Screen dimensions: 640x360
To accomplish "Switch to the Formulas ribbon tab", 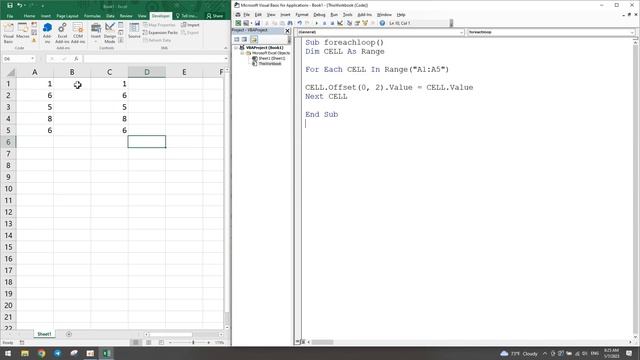I will coord(92,16).
